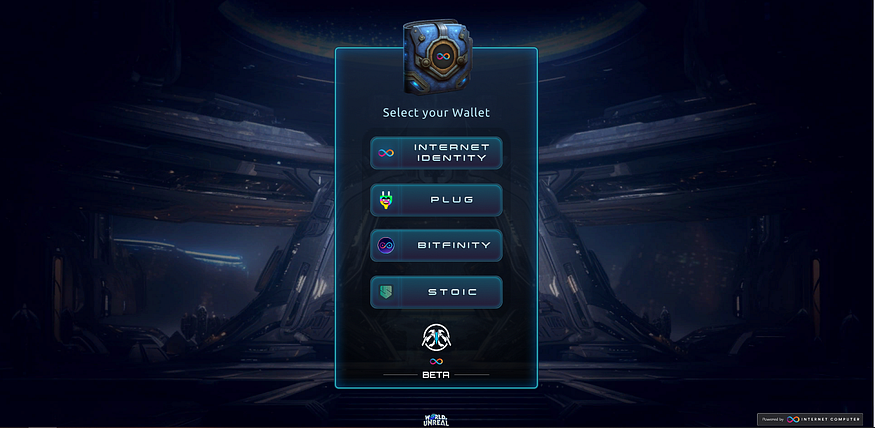The width and height of the screenshot is (875, 428).
Task: Click the BETA label at panel bottom
Action: pyautogui.click(x=436, y=375)
